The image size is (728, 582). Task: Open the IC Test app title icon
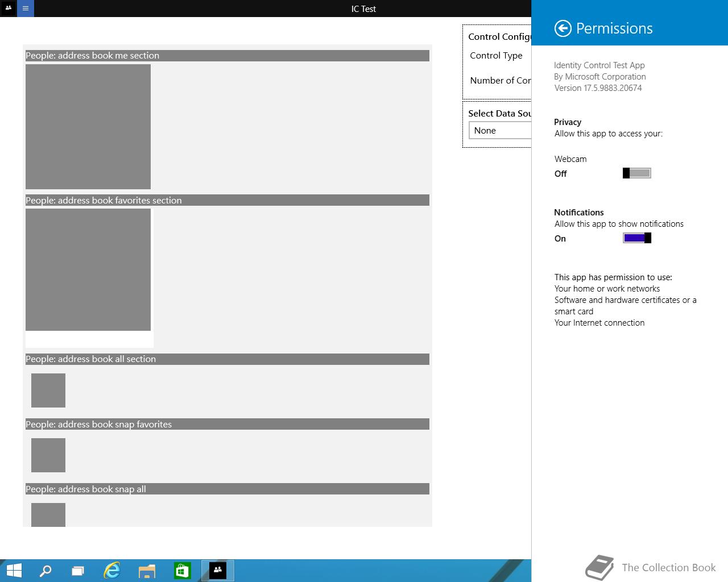coord(9,9)
